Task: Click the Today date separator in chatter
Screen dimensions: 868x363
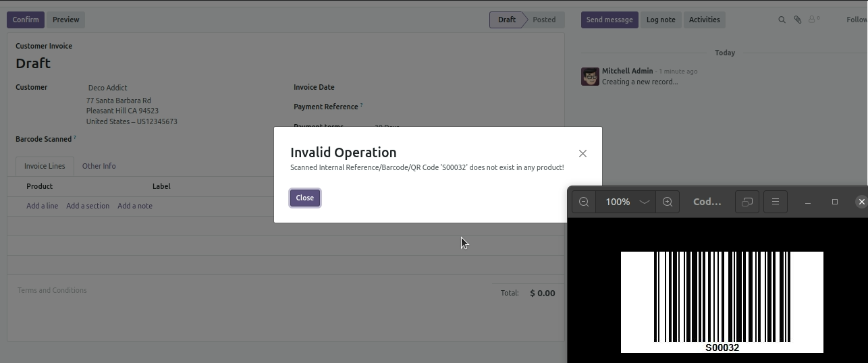Action: 725,53
